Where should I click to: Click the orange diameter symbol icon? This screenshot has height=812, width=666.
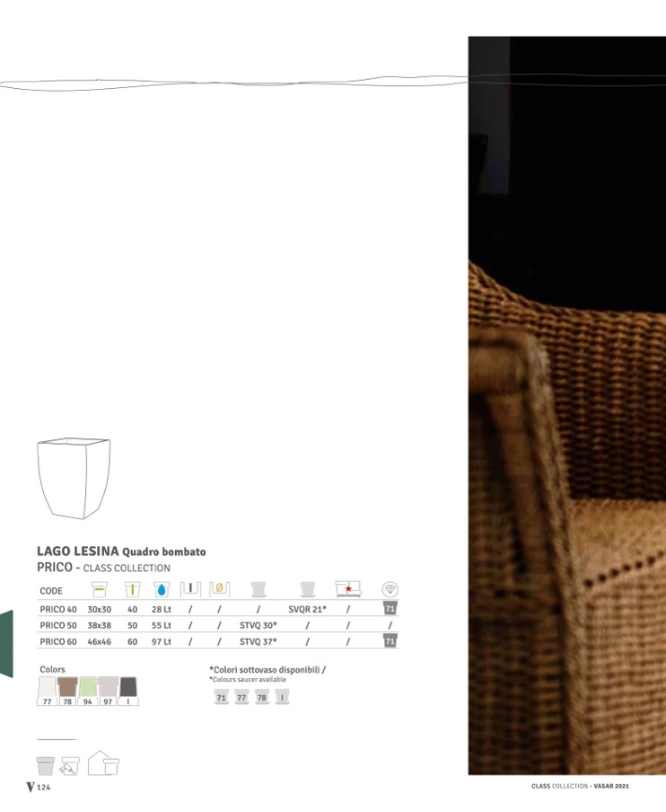click(x=219, y=590)
